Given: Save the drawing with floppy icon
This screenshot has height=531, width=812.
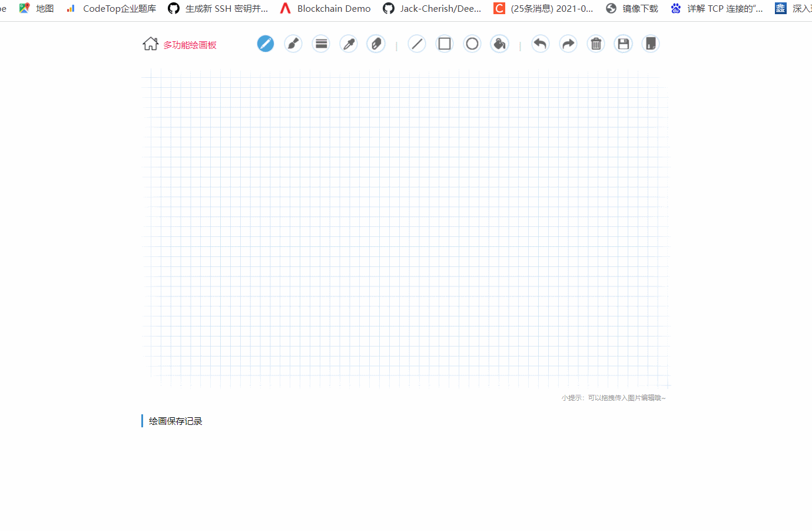Looking at the screenshot, I should tap(624, 44).
